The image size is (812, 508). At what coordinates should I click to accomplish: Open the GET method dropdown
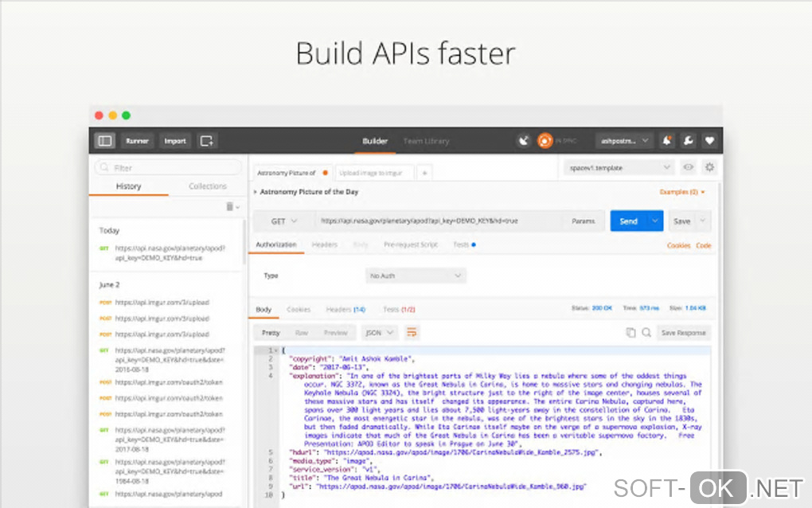tap(283, 221)
